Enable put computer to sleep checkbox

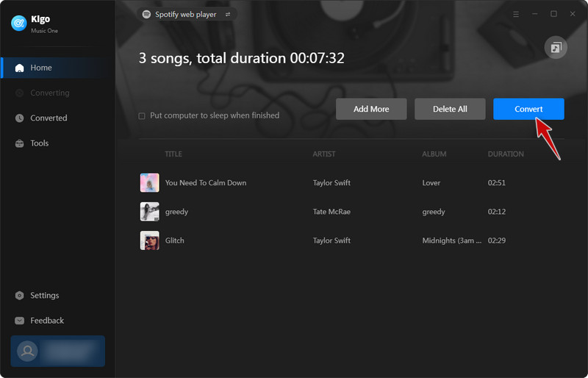(x=142, y=116)
